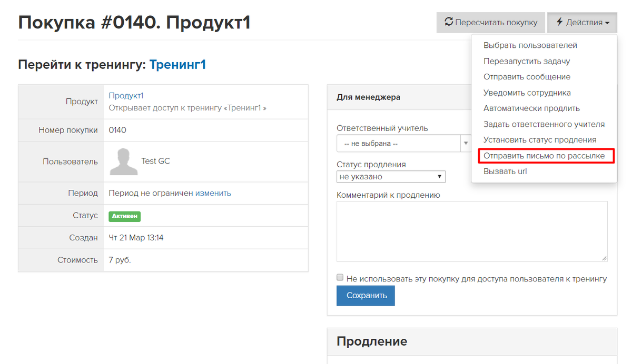Click the "Комментарий к продлению" text area
Image resolution: width=632 pixels, height=364 pixels.
coord(472,231)
